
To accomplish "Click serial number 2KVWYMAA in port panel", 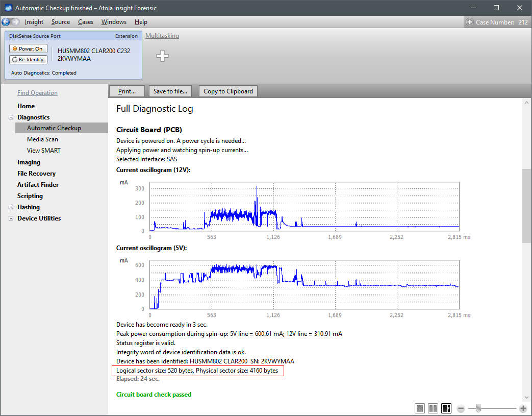I will click(74, 58).
